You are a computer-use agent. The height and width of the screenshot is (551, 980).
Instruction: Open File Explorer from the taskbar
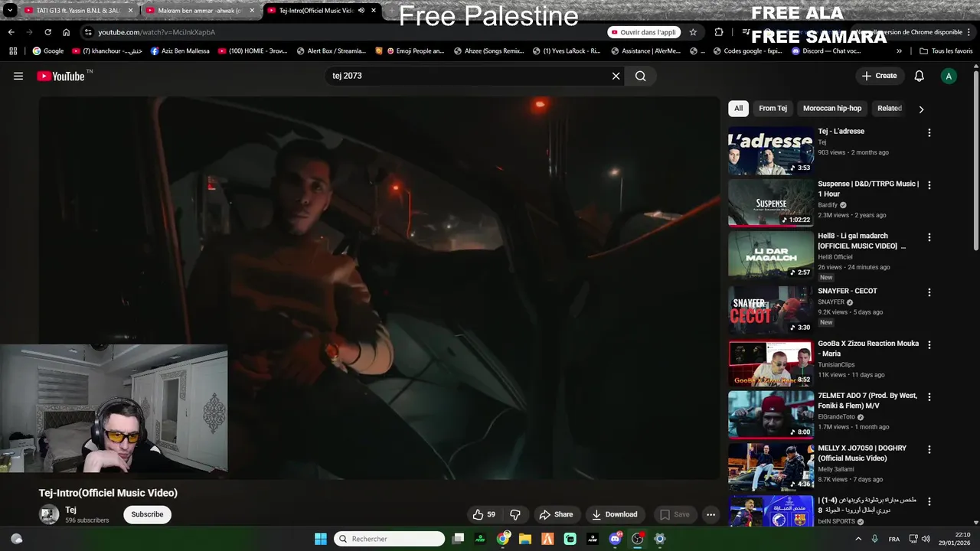[525, 539]
